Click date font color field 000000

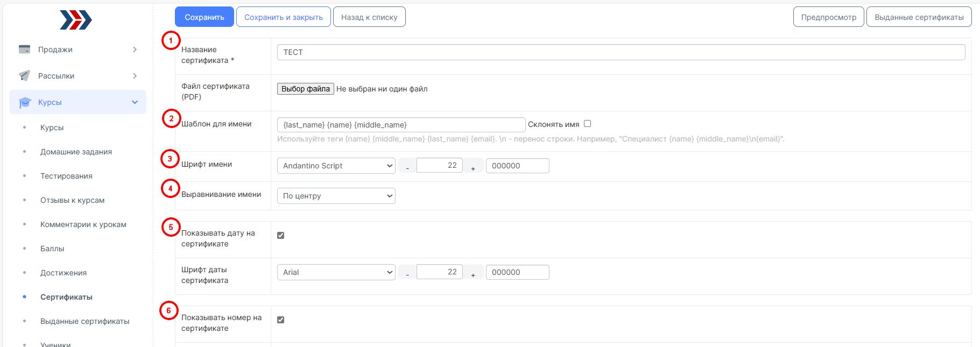[518, 272]
